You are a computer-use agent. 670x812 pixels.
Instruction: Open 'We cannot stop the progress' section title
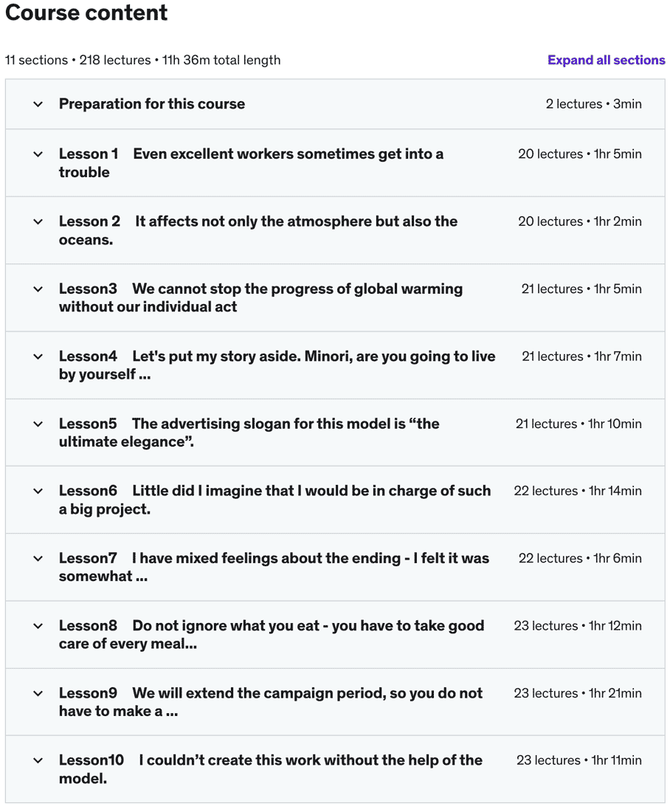point(297,289)
